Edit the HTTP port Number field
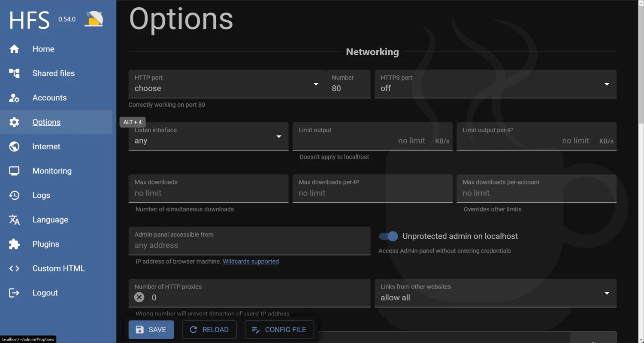The image size is (644, 343). pyautogui.click(x=348, y=84)
